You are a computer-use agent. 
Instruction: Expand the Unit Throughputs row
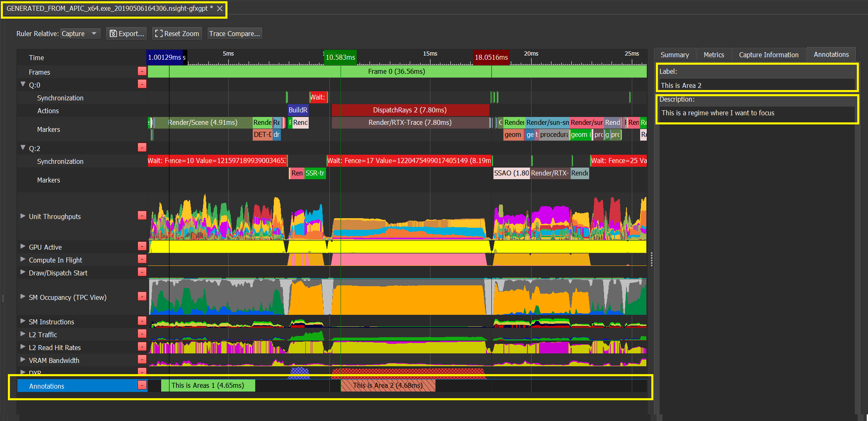pyautogui.click(x=23, y=216)
